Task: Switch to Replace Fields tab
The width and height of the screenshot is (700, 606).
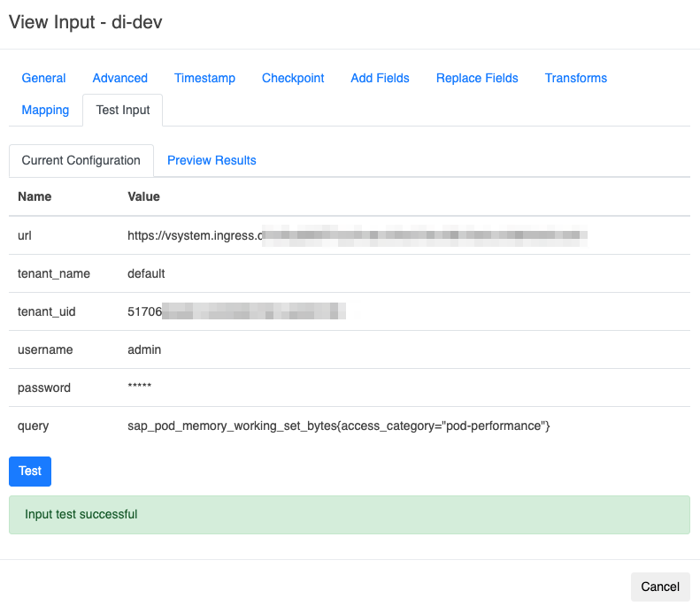Action: coord(477,78)
